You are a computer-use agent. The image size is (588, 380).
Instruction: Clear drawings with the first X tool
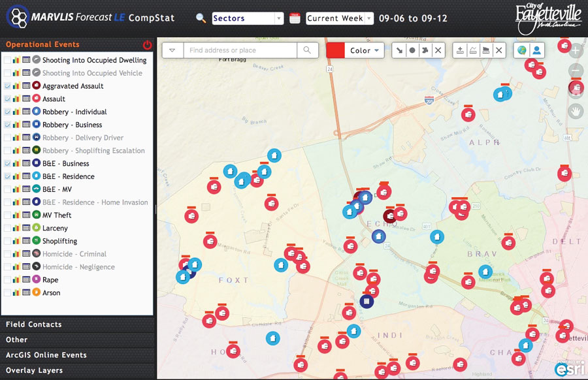coord(438,50)
